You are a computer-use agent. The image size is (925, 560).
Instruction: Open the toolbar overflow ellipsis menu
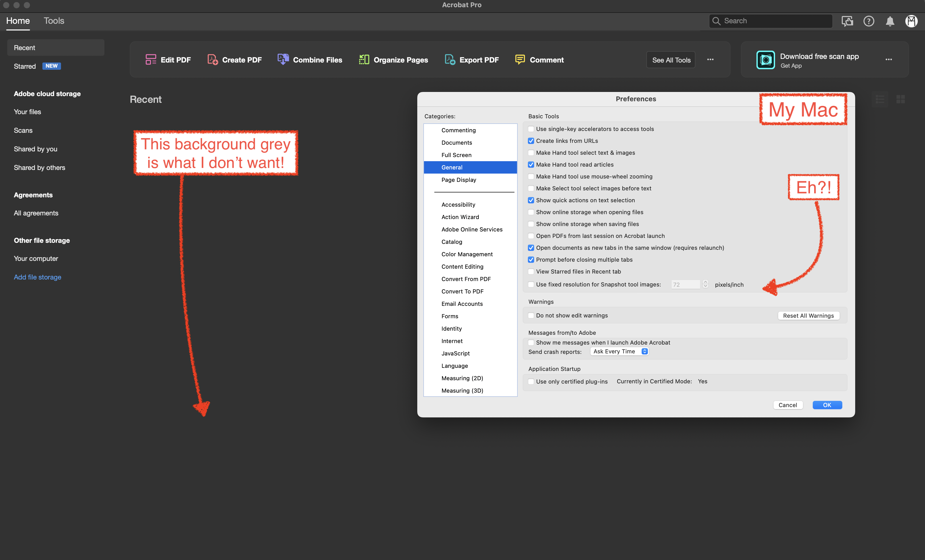[x=710, y=59]
